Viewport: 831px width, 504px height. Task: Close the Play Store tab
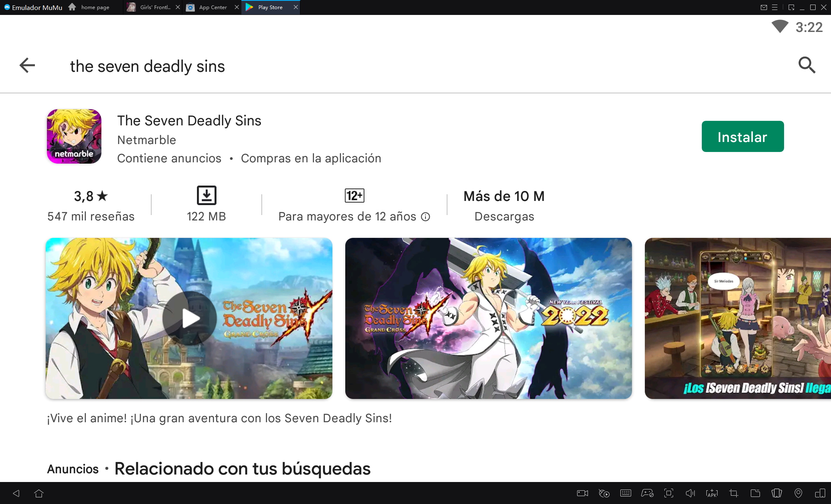296,7
